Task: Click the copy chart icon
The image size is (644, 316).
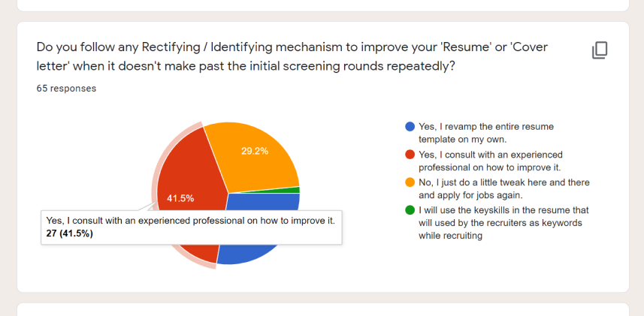Action: (x=599, y=50)
